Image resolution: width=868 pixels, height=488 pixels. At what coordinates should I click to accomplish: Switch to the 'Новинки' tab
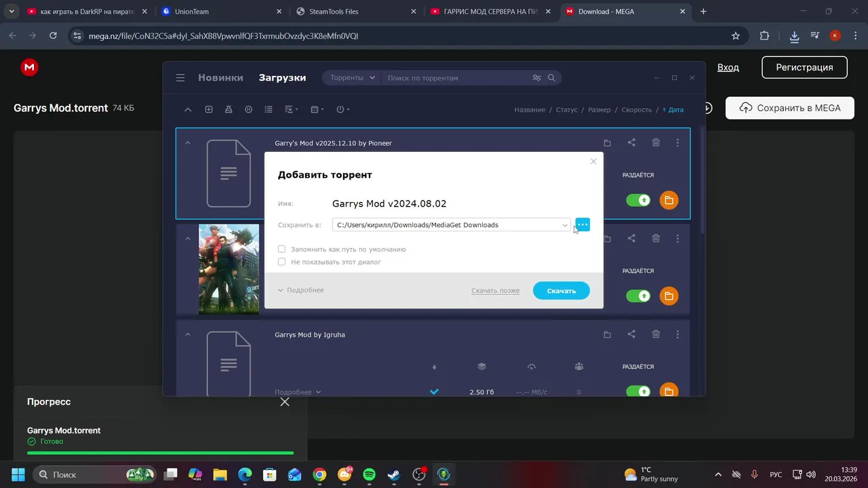point(220,78)
